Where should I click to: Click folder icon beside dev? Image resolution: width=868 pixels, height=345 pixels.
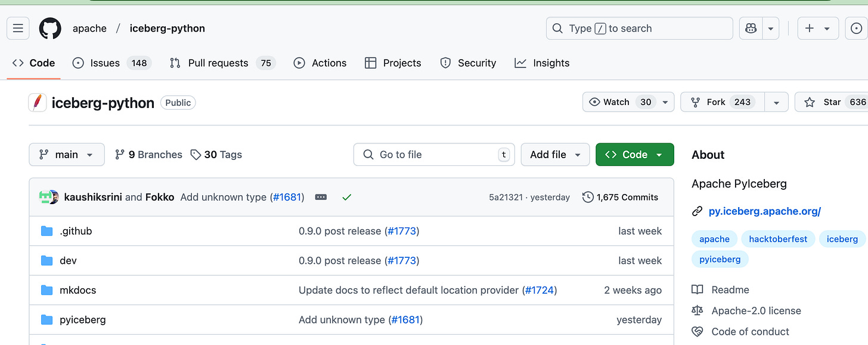(x=47, y=261)
